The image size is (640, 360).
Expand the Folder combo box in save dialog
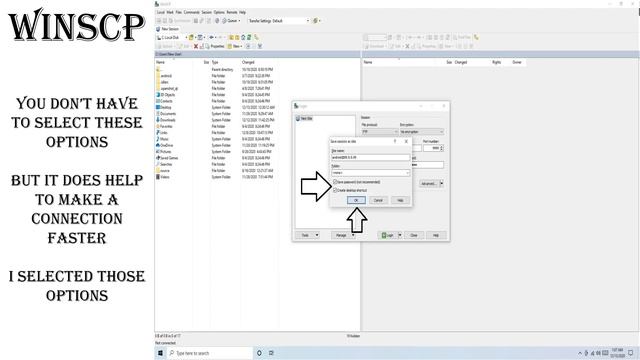(x=407, y=173)
